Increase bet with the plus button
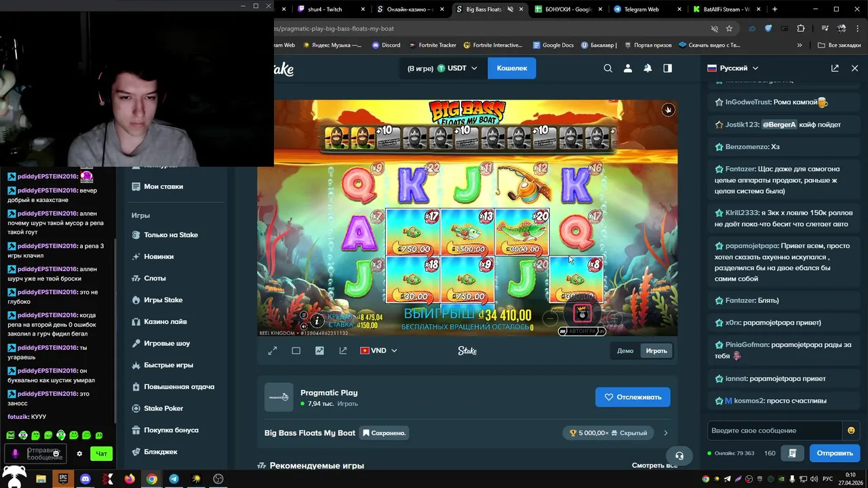 pyautogui.click(x=614, y=317)
